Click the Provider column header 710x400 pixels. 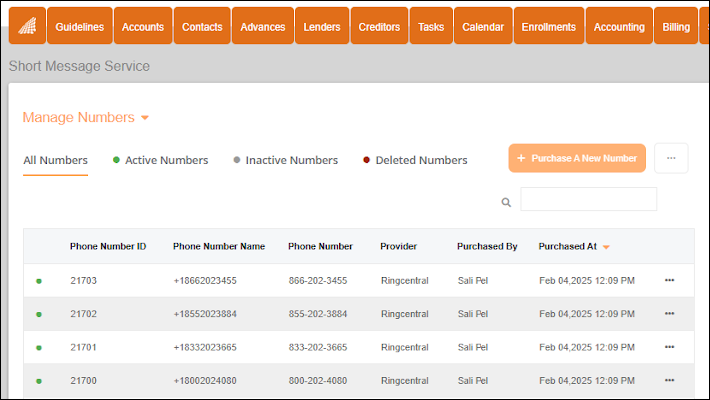point(398,246)
